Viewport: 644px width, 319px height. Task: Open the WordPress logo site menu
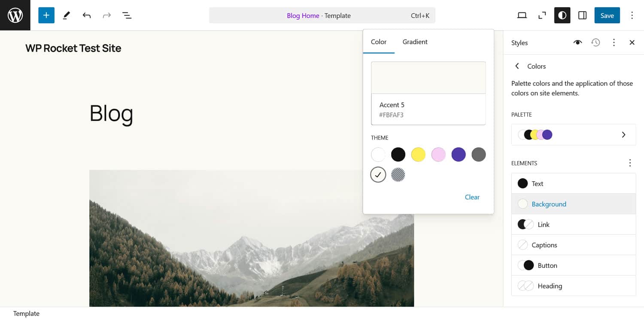15,15
